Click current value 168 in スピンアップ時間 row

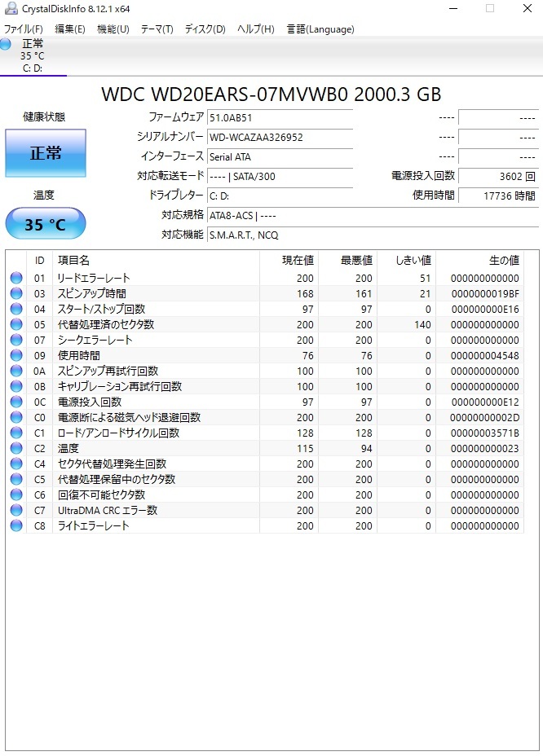(x=305, y=293)
